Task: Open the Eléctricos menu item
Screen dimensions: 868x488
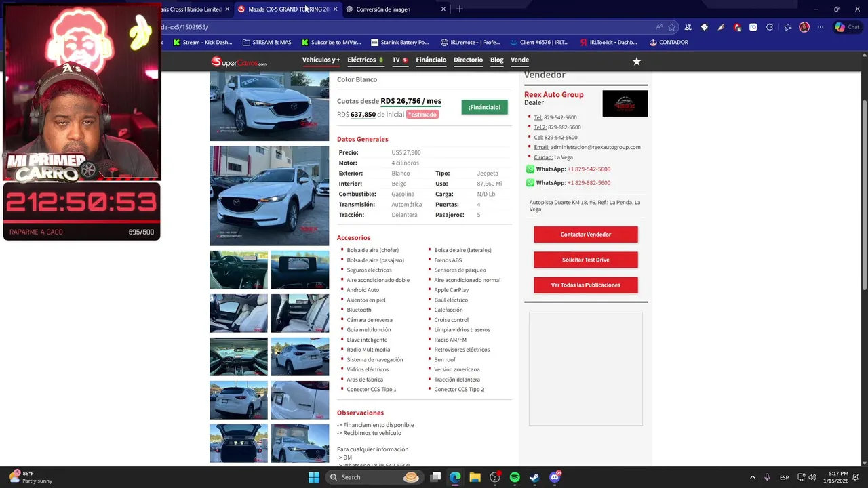Action: (x=365, y=60)
